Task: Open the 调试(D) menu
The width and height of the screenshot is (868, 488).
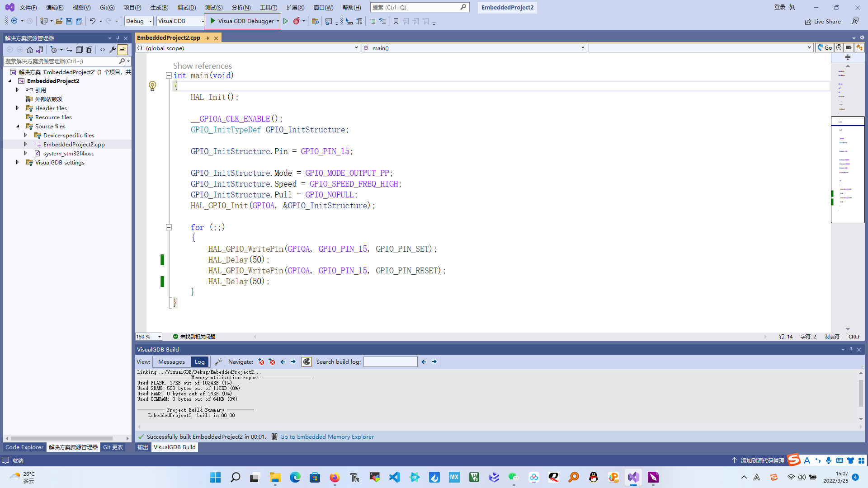Action: pyautogui.click(x=187, y=7)
